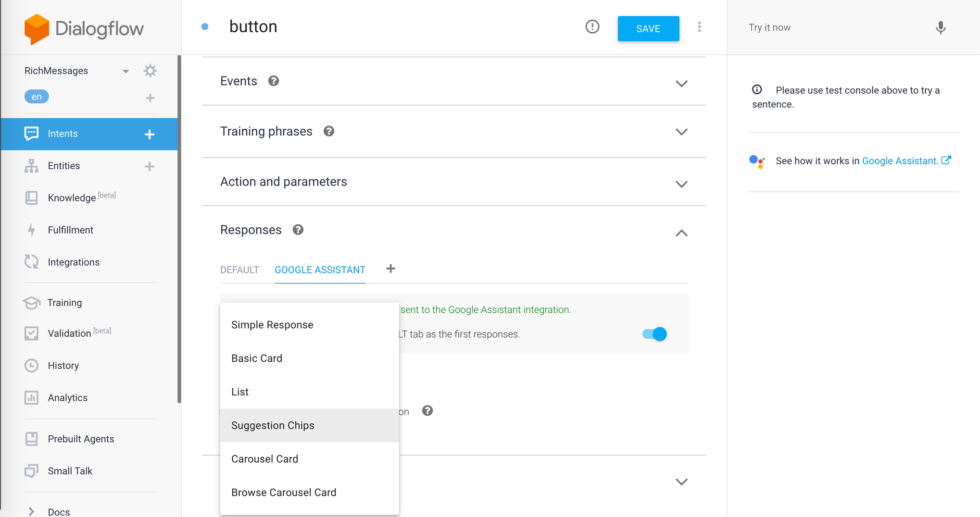The width and height of the screenshot is (980, 517).
Task: Click the plus icon to create new intent
Action: click(x=150, y=134)
